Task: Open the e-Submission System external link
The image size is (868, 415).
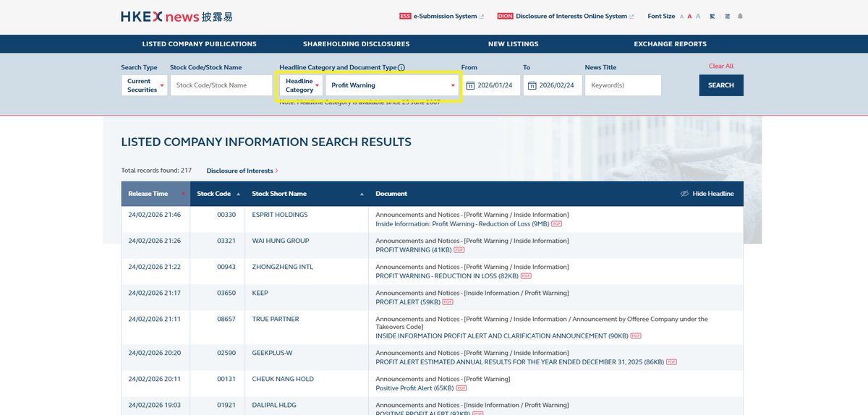Action: tap(441, 16)
